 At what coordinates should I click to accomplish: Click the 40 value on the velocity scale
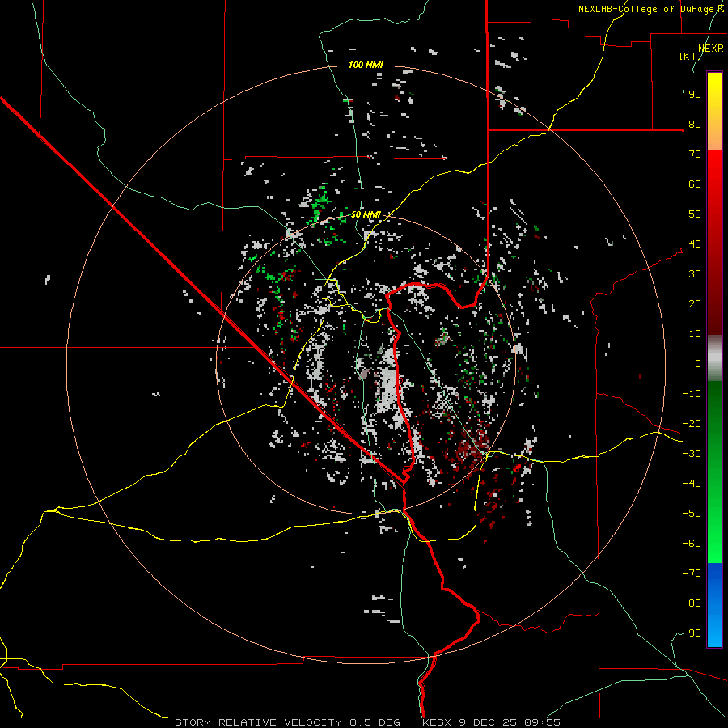pos(695,244)
